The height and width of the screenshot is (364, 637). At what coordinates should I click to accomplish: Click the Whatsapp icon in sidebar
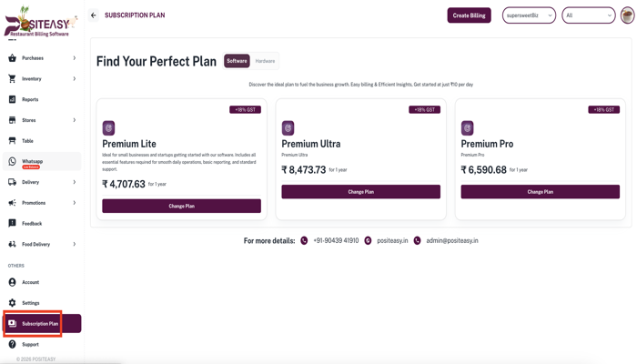point(13,162)
